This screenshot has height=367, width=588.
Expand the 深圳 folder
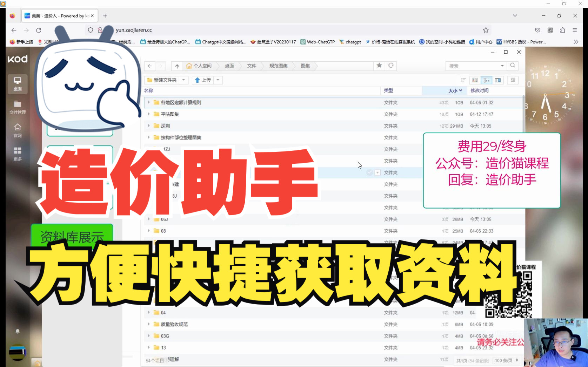[149, 125]
